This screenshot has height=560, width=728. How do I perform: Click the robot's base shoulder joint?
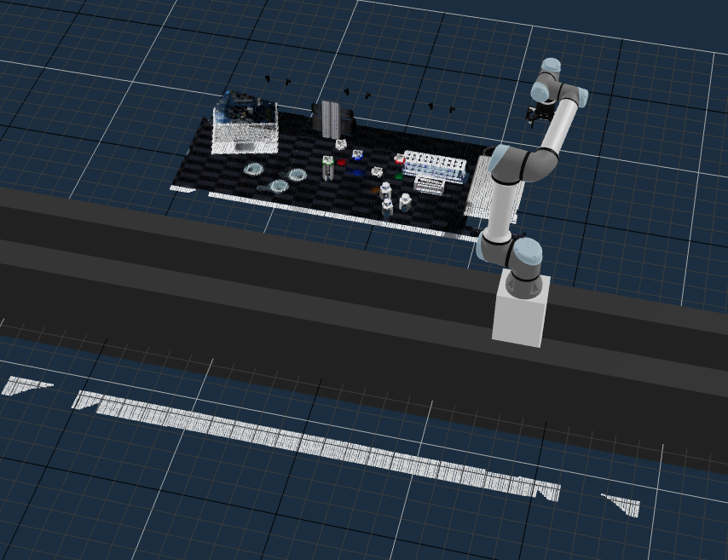pyautogui.click(x=522, y=257)
